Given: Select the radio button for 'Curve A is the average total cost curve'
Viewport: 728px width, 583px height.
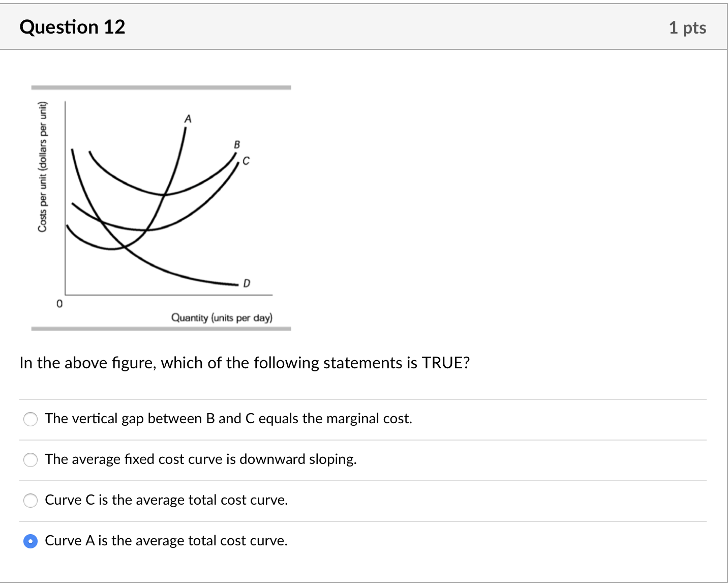Looking at the screenshot, I should click(x=30, y=541).
